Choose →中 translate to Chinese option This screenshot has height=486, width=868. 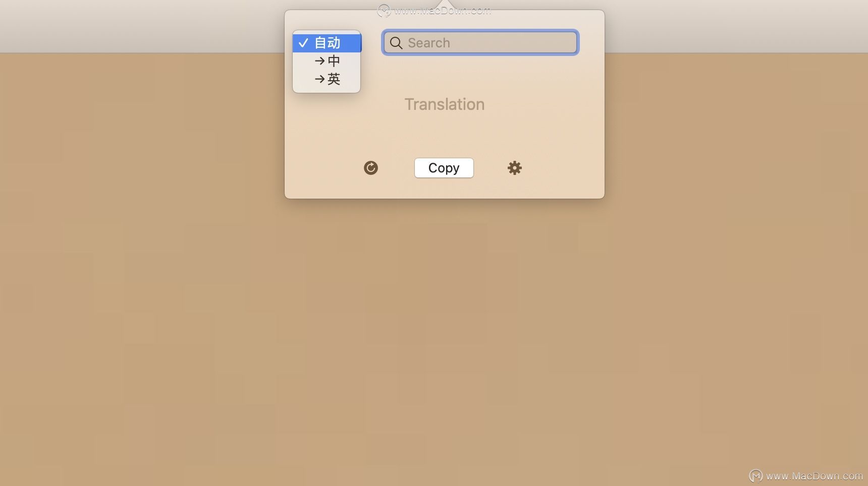click(x=327, y=61)
